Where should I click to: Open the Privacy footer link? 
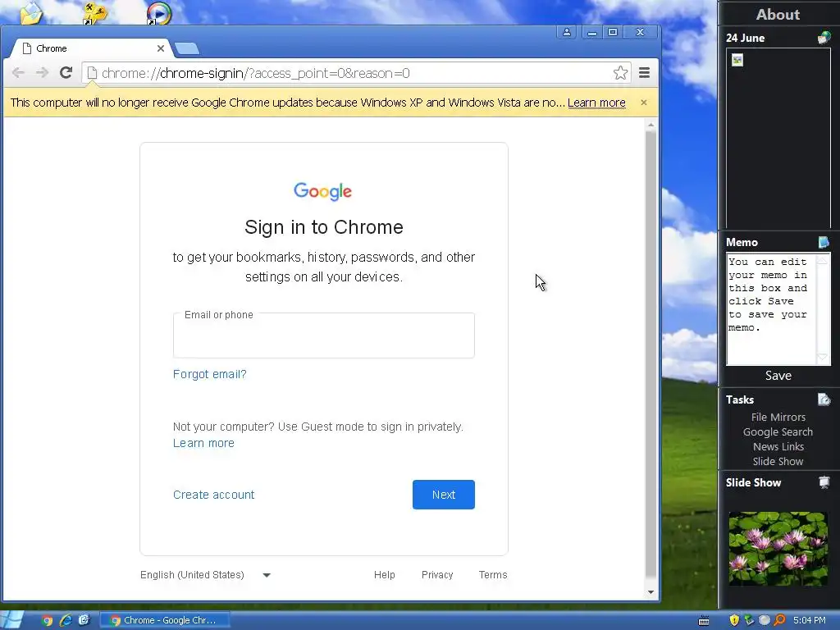(x=437, y=575)
